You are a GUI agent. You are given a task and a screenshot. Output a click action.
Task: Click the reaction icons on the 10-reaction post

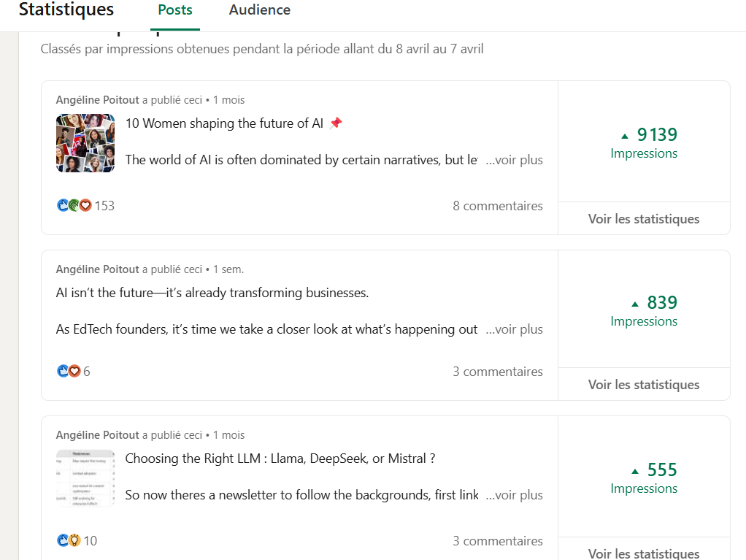click(x=69, y=541)
